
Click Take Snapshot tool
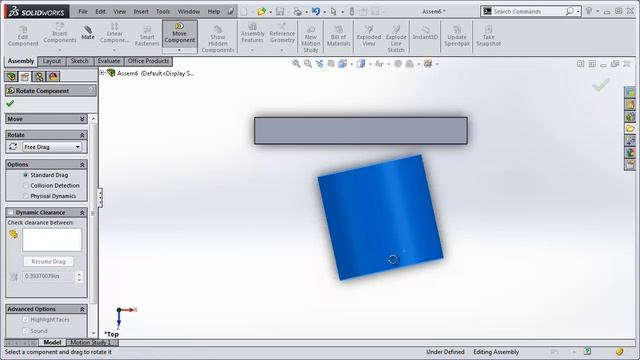tap(488, 36)
